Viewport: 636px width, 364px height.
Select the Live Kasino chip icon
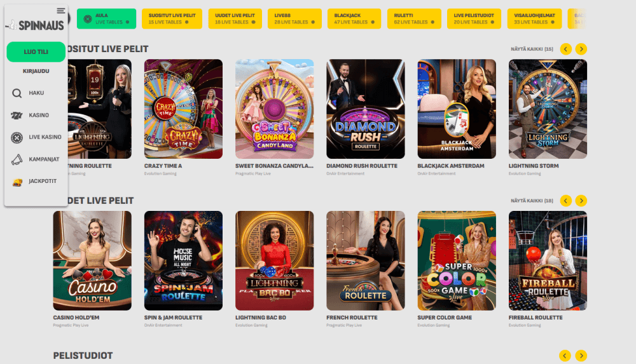click(17, 138)
